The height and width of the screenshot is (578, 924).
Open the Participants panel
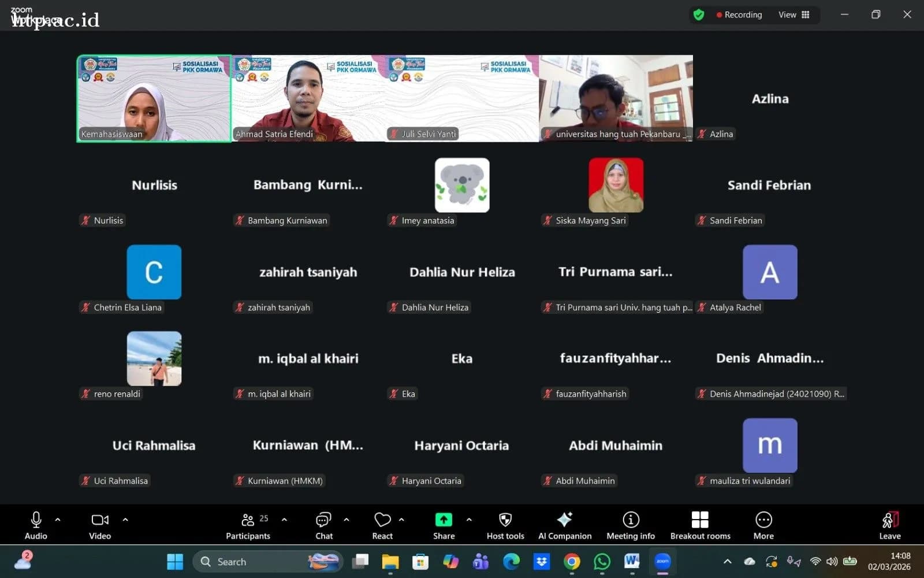click(x=248, y=526)
